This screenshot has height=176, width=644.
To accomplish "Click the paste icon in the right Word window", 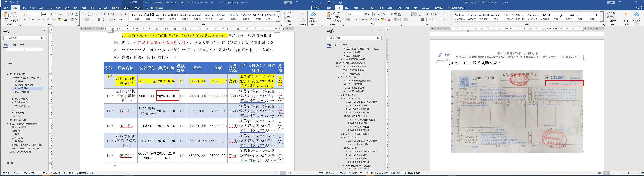I will pyautogui.click(x=329, y=16).
